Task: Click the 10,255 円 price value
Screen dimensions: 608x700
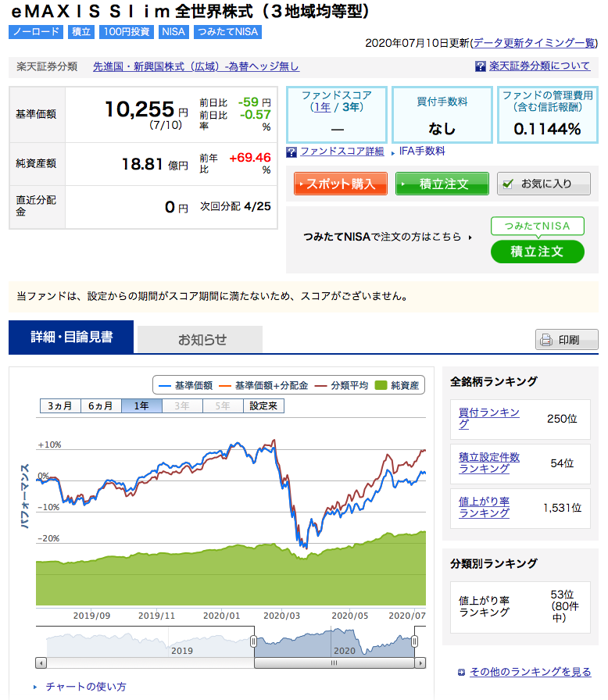Action: click(146, 110)
